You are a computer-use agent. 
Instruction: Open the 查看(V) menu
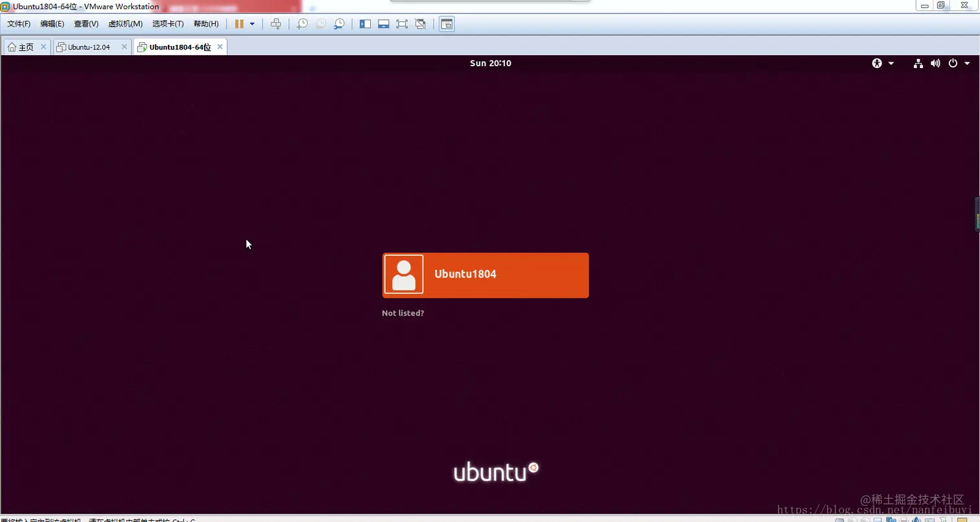tap(86, 24)
